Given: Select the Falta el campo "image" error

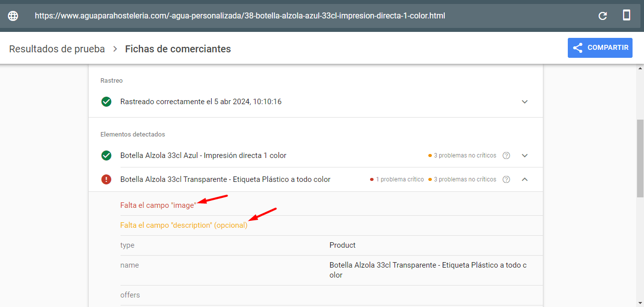Looking at the screenshot, I should [x=158, y=205].
